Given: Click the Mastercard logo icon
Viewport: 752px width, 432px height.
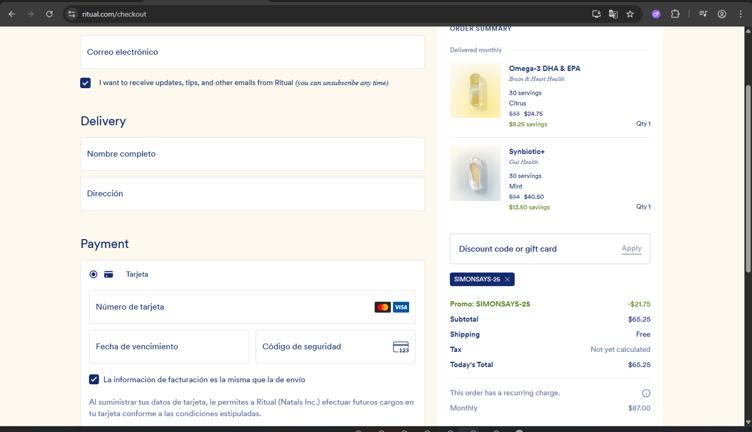Looking at the screenshot, I should (383, 307).
